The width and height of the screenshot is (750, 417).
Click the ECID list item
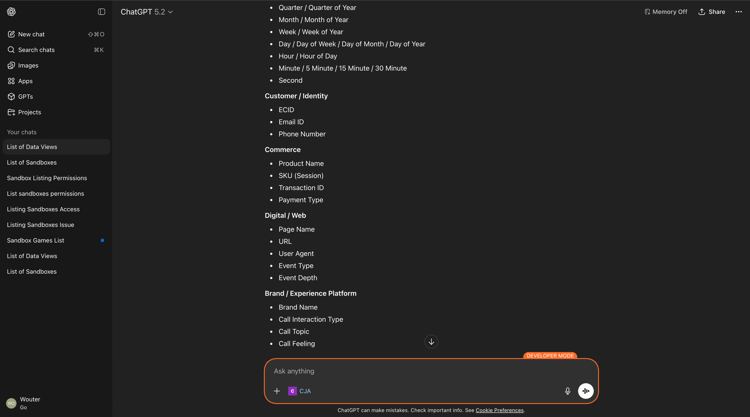coord(287,110)
